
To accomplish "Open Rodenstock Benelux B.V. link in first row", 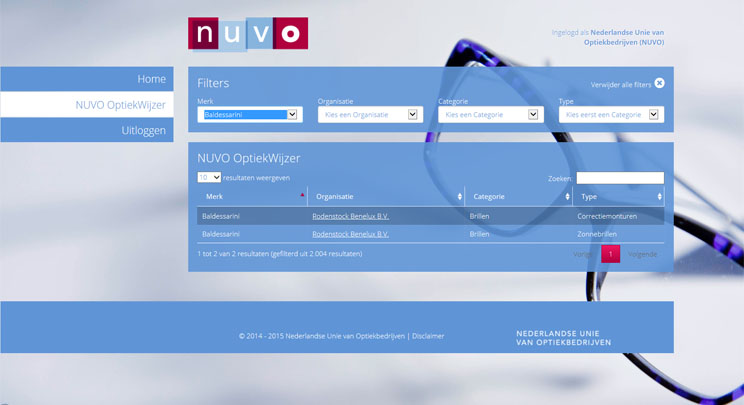I will [350, 216].
